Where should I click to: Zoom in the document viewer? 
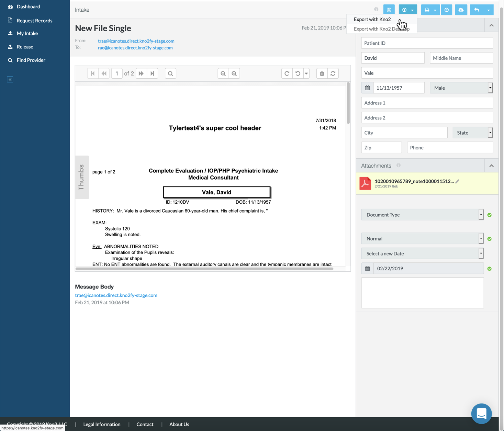click(234, 73)
